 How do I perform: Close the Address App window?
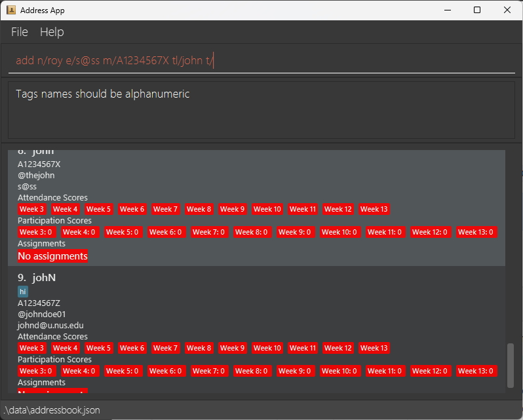coord(507,10)
